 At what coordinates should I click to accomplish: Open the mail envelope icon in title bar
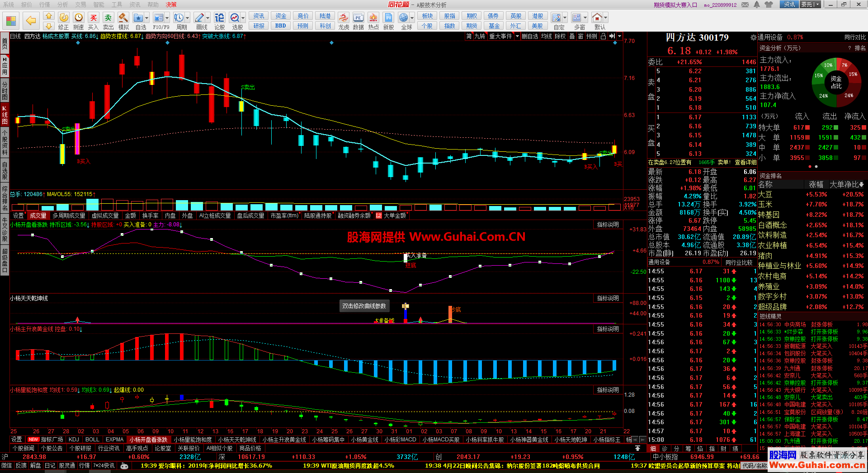(746, 5)
